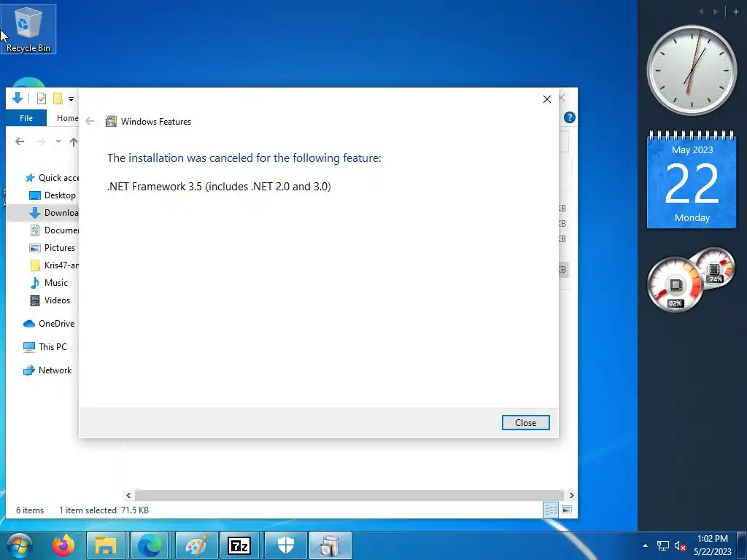This screenshot has width=747, height=560.
Task: Select This PC in navigation pane
Action: [x=45, y=347]
